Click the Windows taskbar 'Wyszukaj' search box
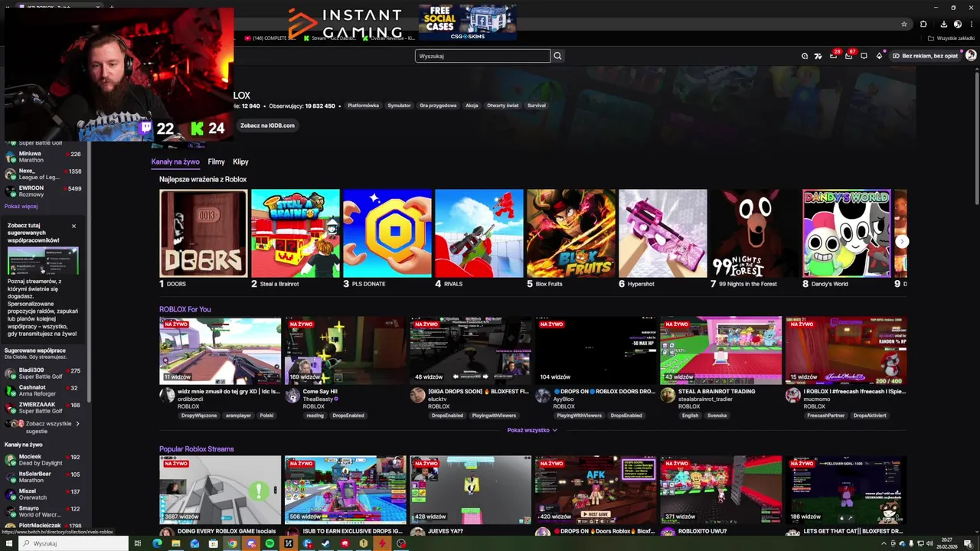Image resolution: width=980 pixels, height=551 pixels. (73, 543)
